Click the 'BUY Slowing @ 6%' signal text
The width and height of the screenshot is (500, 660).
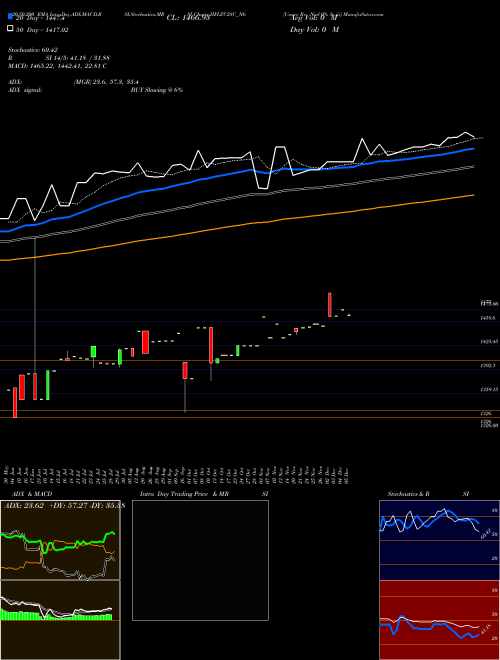coord(157,90)
